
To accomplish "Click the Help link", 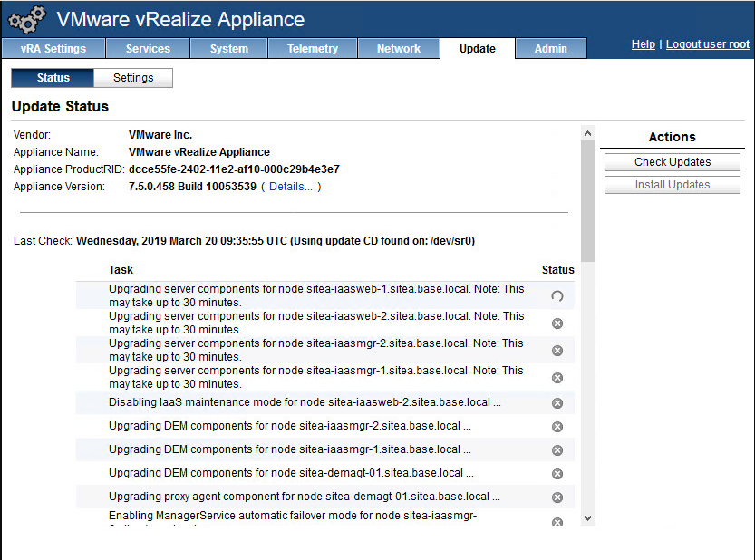I will (643, 44).
